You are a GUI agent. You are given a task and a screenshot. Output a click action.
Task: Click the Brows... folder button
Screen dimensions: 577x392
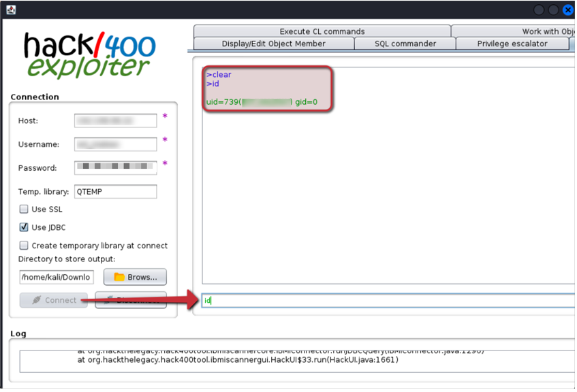(135, 277)
